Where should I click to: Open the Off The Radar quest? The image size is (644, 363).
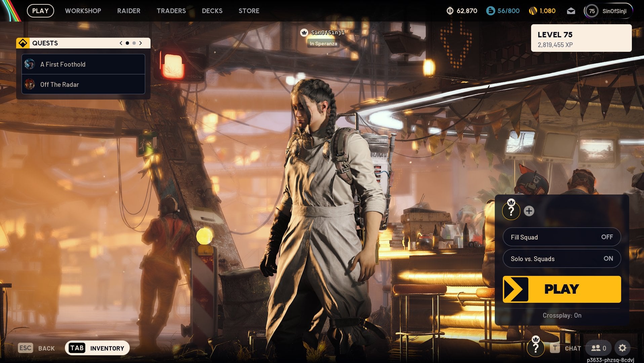point(83,84)
